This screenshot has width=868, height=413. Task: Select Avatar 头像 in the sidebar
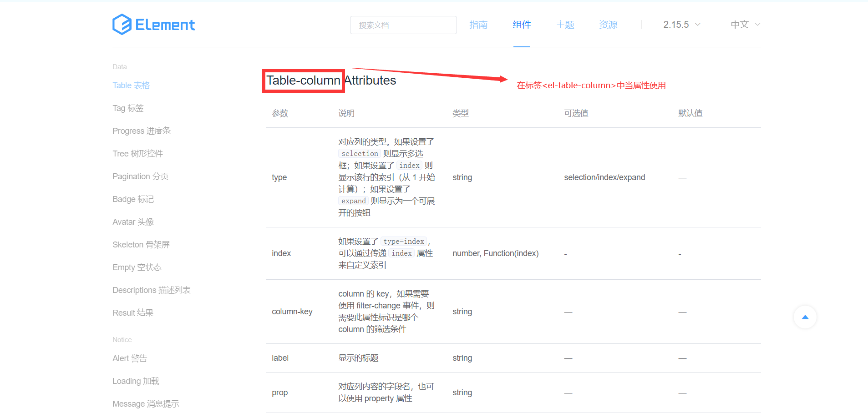point(133,222)
